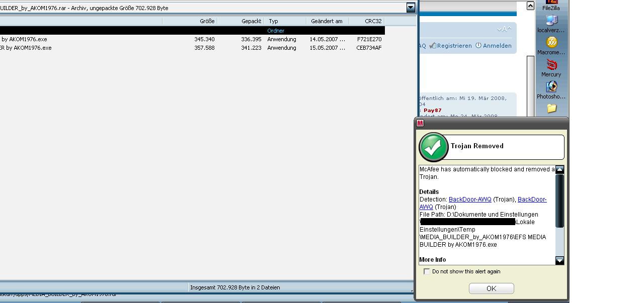Click the 'More Info' heading in McAfee alert
The image size is (644, 303).
coord(433,260)
